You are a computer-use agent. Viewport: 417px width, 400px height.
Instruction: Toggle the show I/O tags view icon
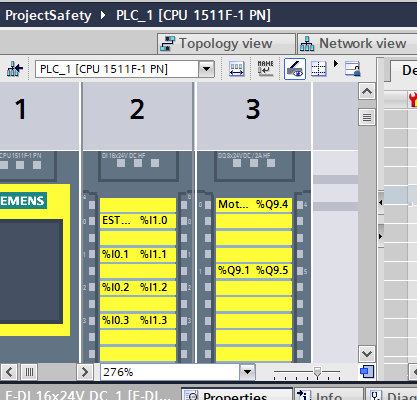coord(295,69)
